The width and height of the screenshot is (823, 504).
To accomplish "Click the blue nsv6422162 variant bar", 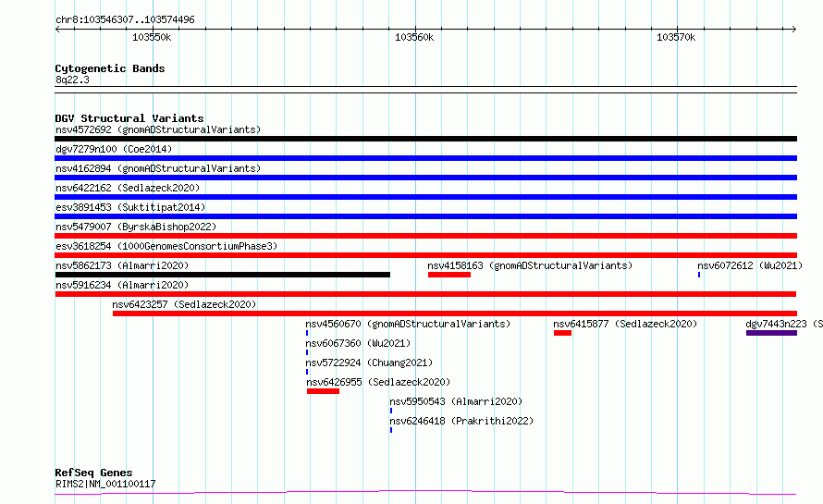I will click(425, 197).
